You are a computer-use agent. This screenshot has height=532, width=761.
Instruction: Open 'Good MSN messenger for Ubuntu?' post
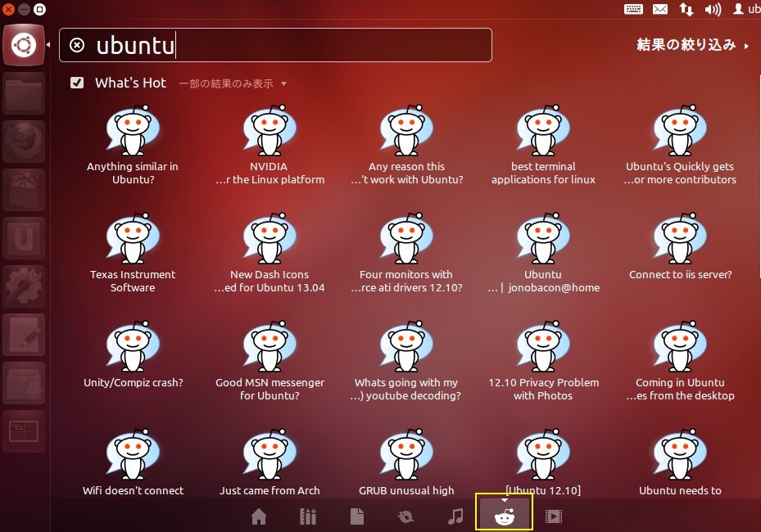click(x=270, y=361)
